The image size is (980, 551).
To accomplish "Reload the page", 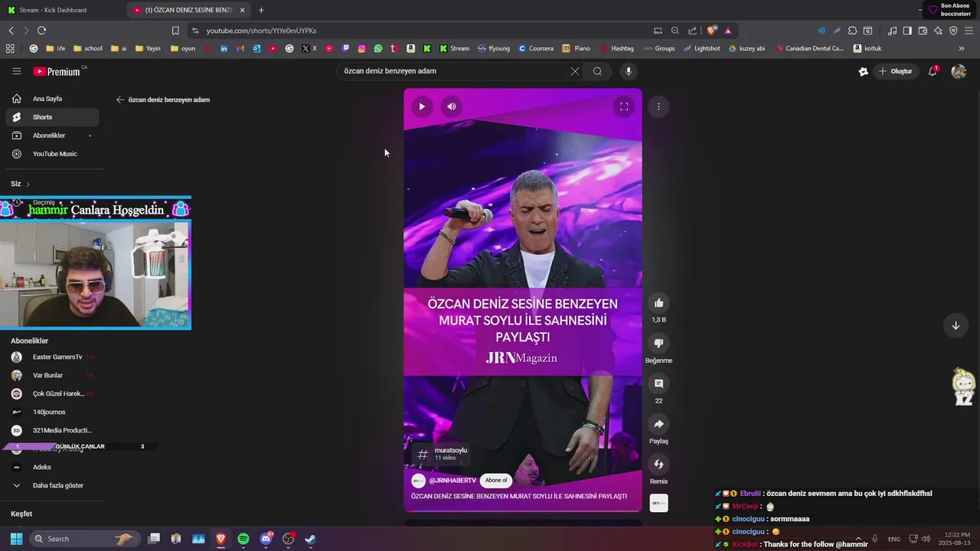I will coord(41,31).
